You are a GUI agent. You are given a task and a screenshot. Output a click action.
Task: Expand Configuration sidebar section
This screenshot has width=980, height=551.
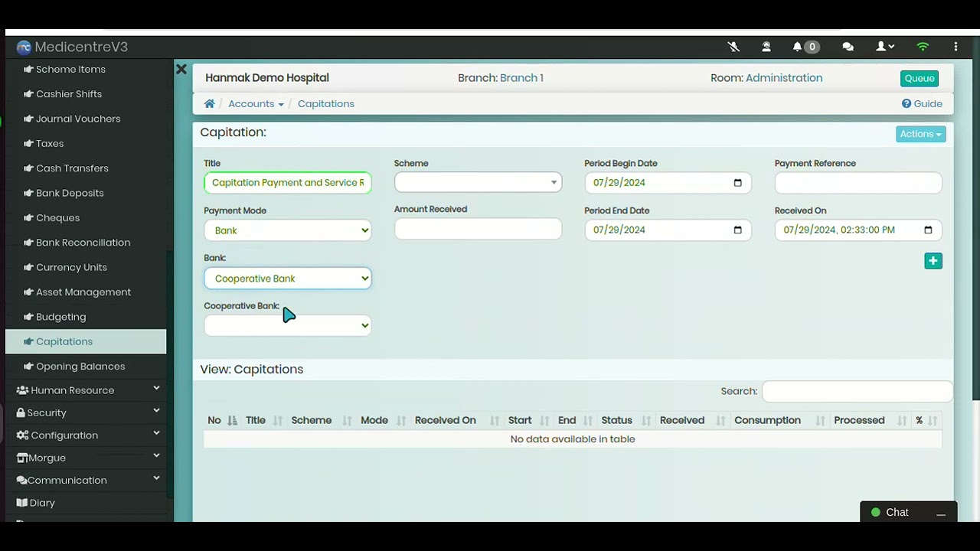86,435
